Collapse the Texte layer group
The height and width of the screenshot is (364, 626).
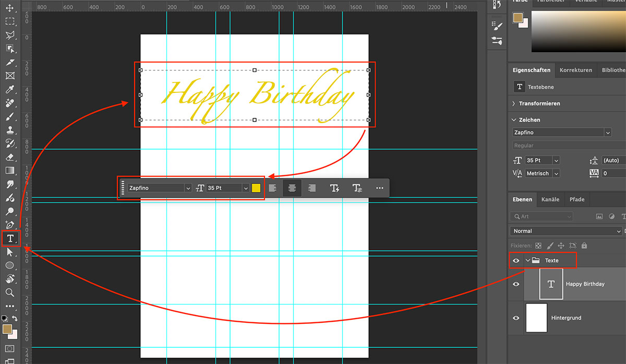(528, 260)
